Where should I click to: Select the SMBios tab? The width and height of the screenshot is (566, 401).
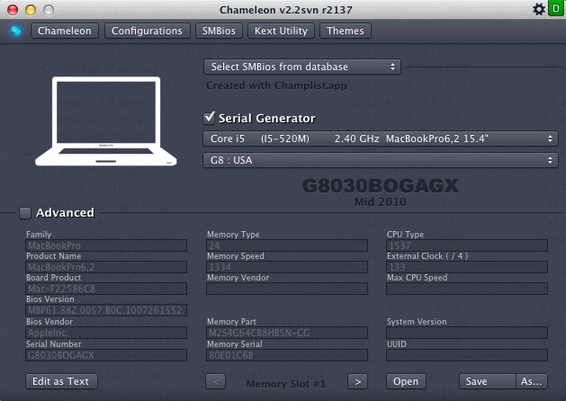pyautogui.click(x=219, y=31)
